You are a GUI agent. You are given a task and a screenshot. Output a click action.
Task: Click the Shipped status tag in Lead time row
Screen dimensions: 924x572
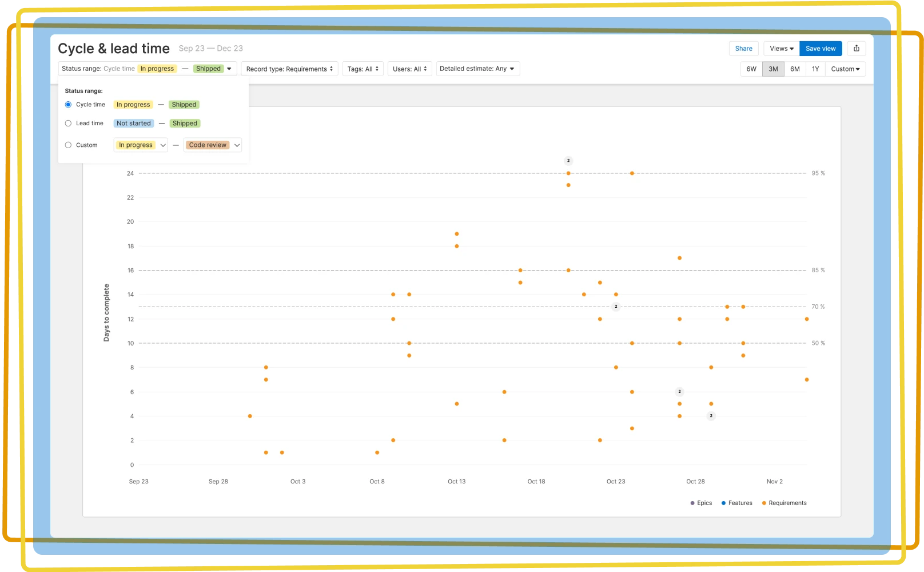[185, 124]
